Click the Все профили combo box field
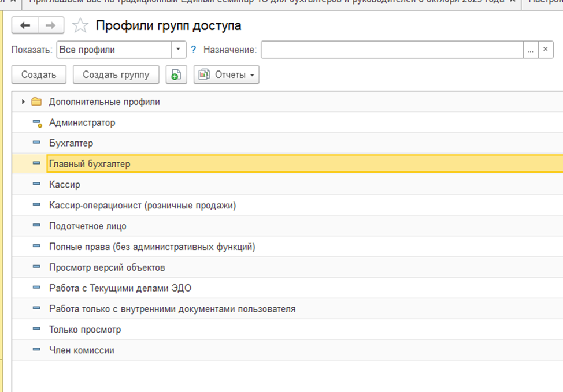The height and width of the screenshot is (392, 563). pos(114,50)
